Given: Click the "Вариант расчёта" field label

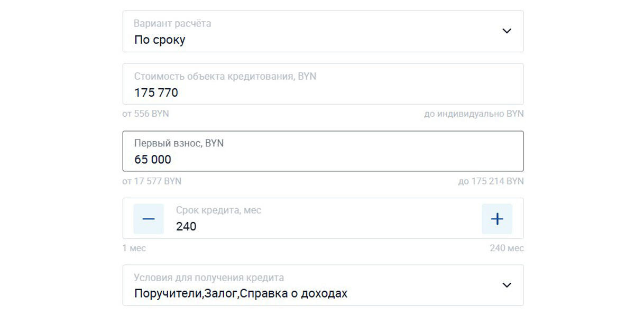Looking at the screenshot, I should click(172, 24).
